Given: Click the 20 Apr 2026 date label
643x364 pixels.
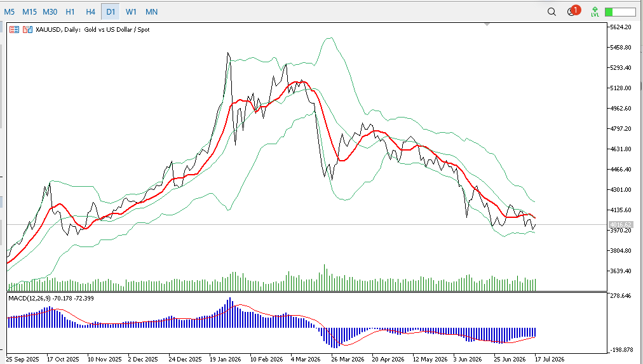Looking at the screenshot, I should pos(388,359).
